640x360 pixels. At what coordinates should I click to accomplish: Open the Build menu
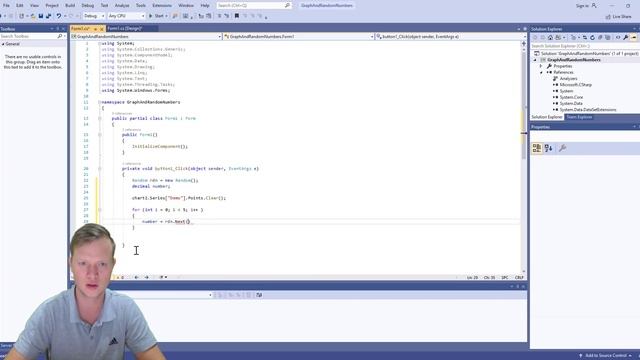(70, 5)
